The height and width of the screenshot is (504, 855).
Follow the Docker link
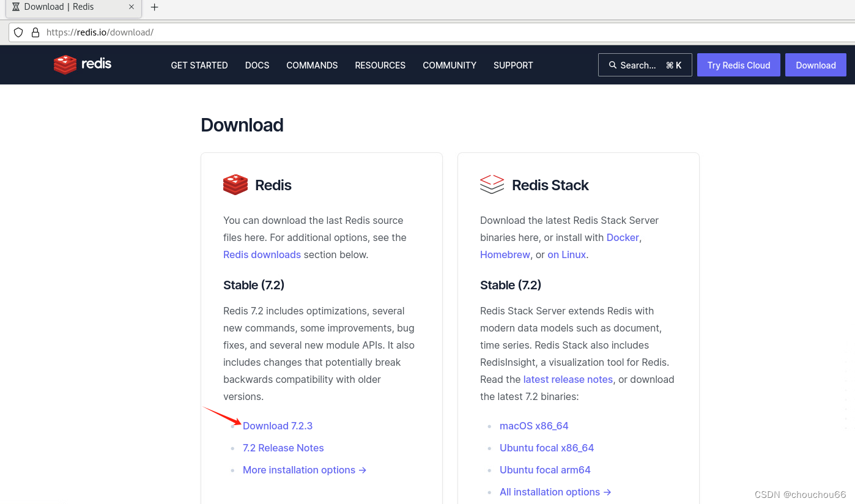[623, 237]
